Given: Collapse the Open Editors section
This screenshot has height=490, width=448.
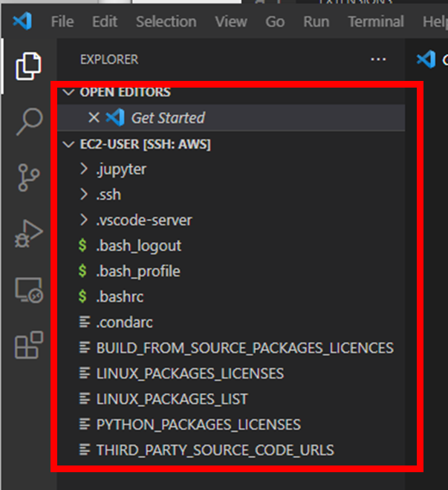Looking at the screenshot, I should pos(68,92).
